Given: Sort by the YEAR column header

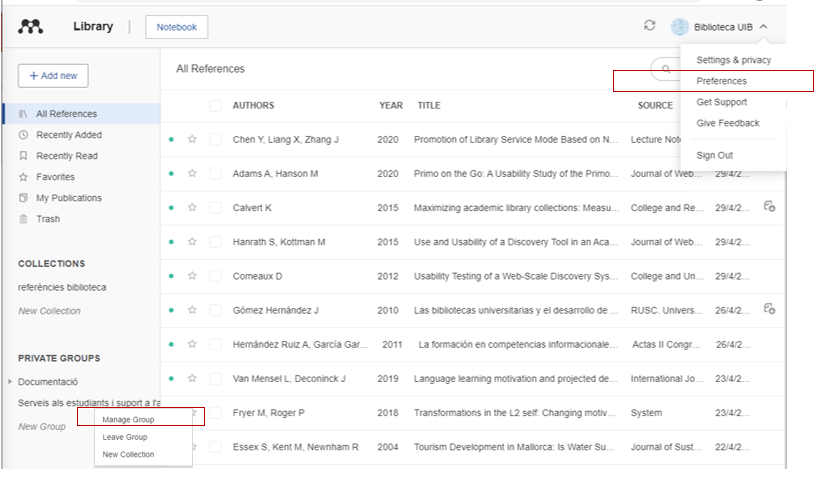Looking at the screenshot, I should click(391, 105).
